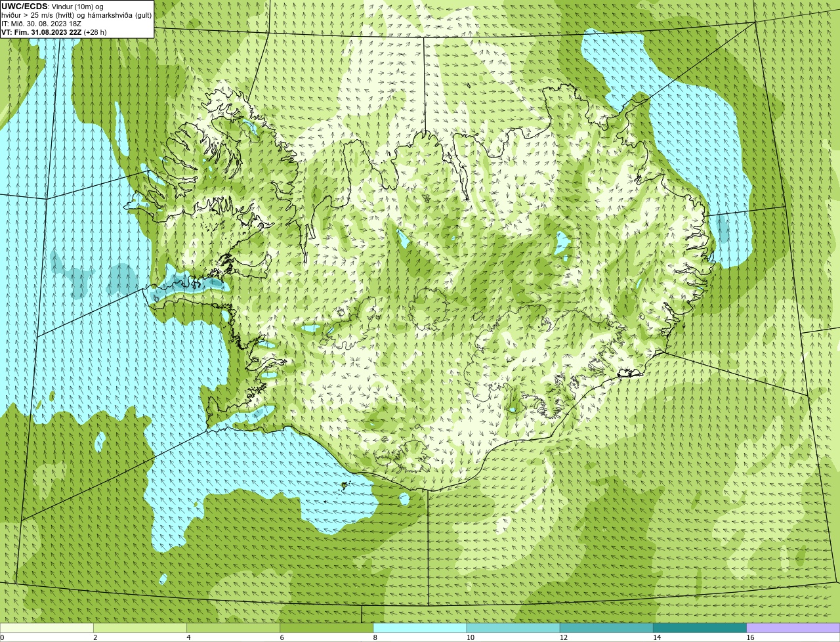Click the 6–8 m/s darker green swatch

click(x=327, y=628)
